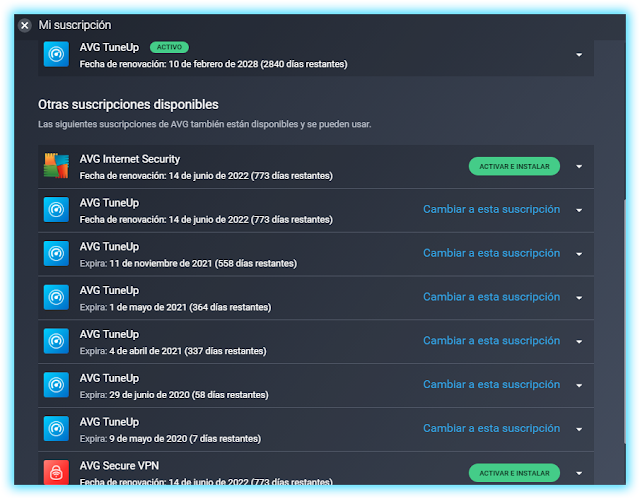Viewport: 640px width, 499px height.
Task: Click text Expira: 11 de noviembre de 2021
Action: [188, 264]
